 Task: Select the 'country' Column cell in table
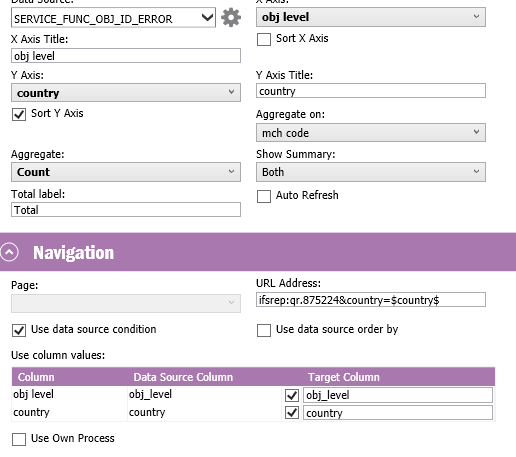(69, 412)
